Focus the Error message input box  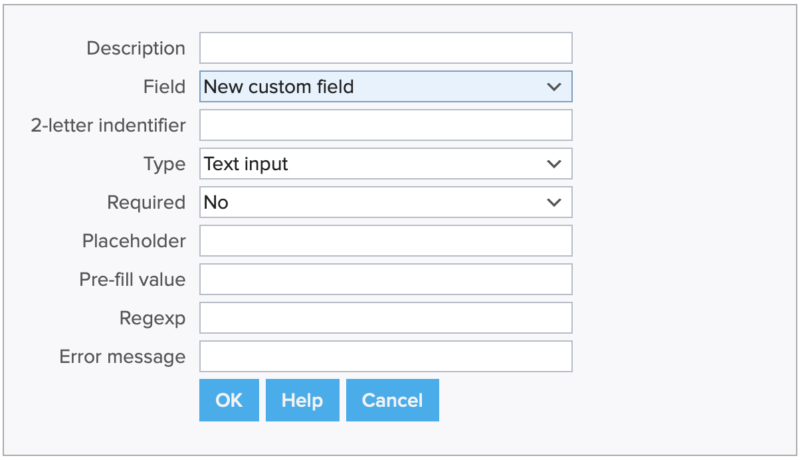point(385,356)
